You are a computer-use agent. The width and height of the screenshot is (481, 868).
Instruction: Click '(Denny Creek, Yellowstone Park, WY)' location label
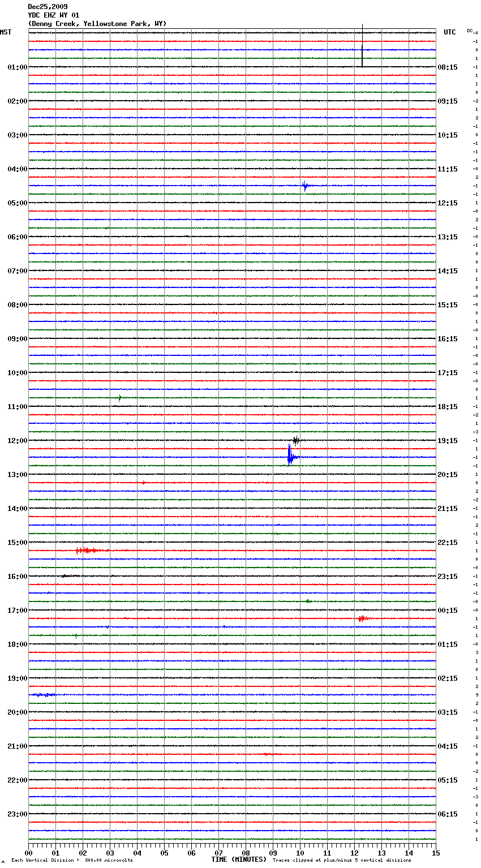click(97, 24)
